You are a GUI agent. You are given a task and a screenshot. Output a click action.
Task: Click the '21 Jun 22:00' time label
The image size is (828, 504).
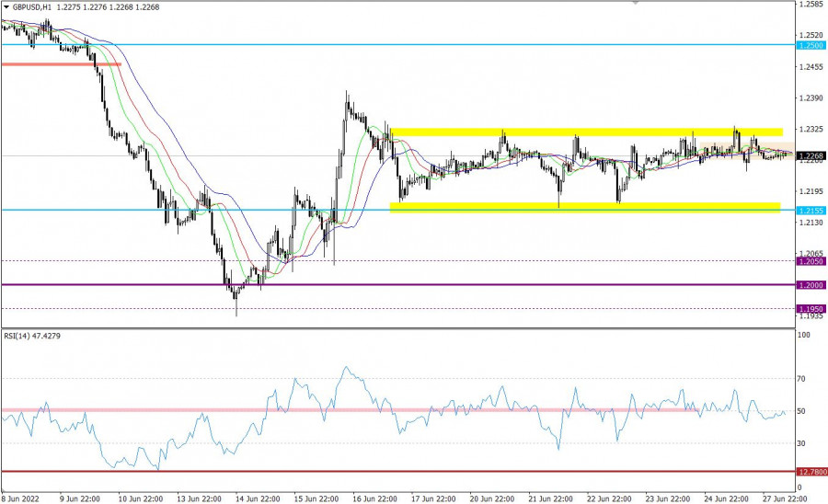pyautogui.click(x=550, y=498)
